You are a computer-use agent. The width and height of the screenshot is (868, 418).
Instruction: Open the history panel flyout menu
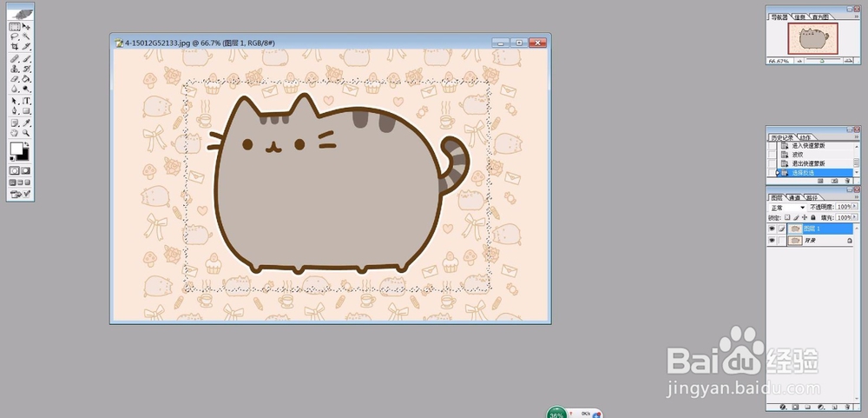[x=857, y=137]
